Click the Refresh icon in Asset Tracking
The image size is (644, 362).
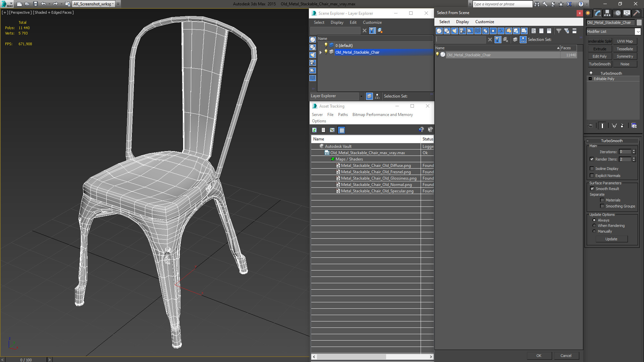[x=314, y=130]
